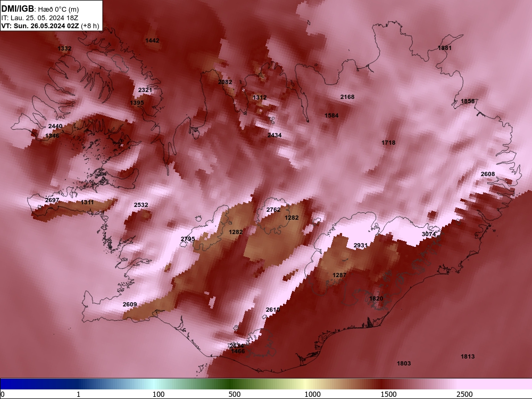Viewport: 532px width, 399px height.
Task: Select the 1466 value near the south coast
Action: point(238,351)
